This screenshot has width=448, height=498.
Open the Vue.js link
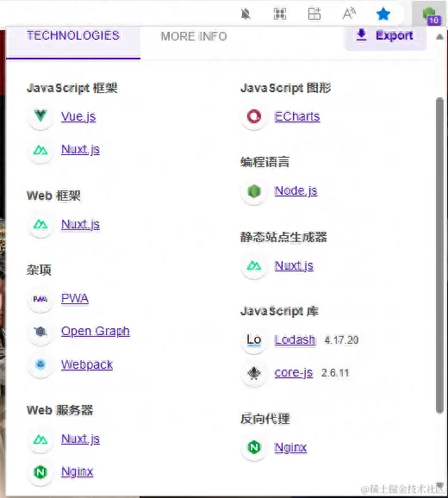coord(78,116)
